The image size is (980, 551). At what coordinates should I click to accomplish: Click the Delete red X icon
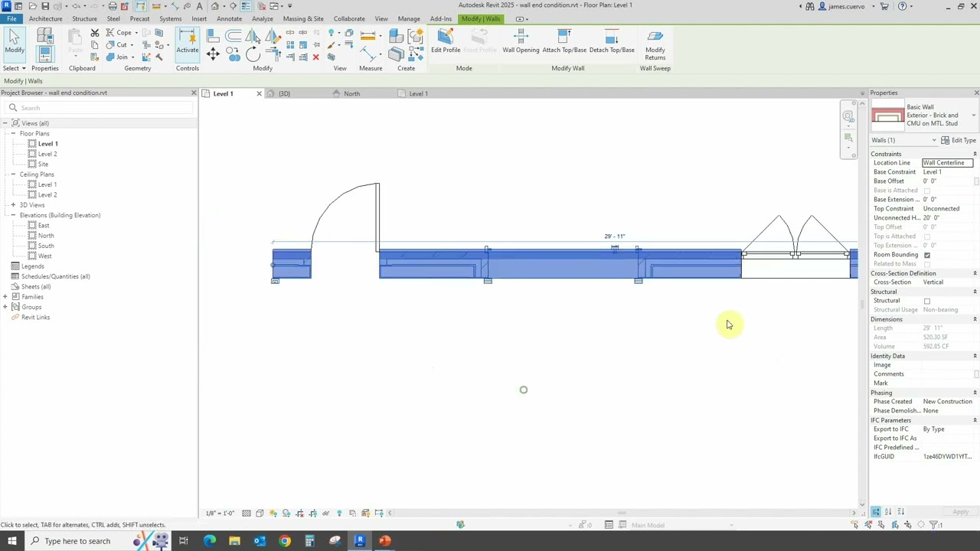[315, 57]
